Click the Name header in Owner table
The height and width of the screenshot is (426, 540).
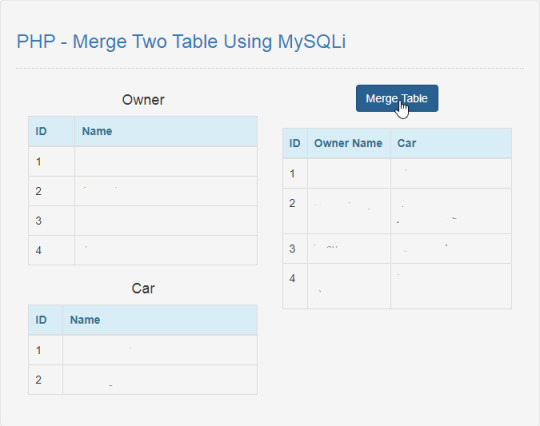[97, 131]
